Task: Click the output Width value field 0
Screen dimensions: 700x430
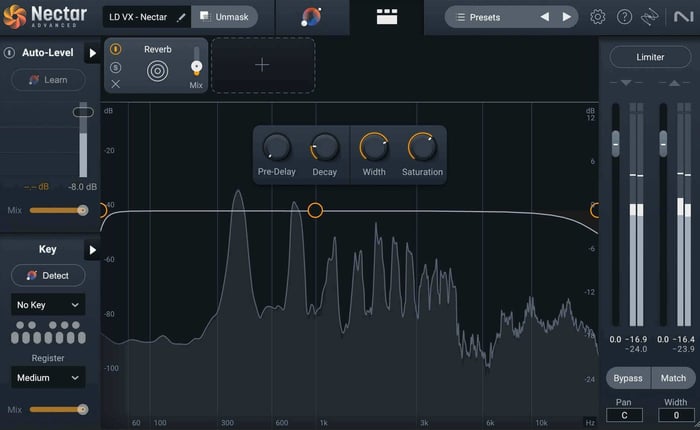Action: coord(676,415)
